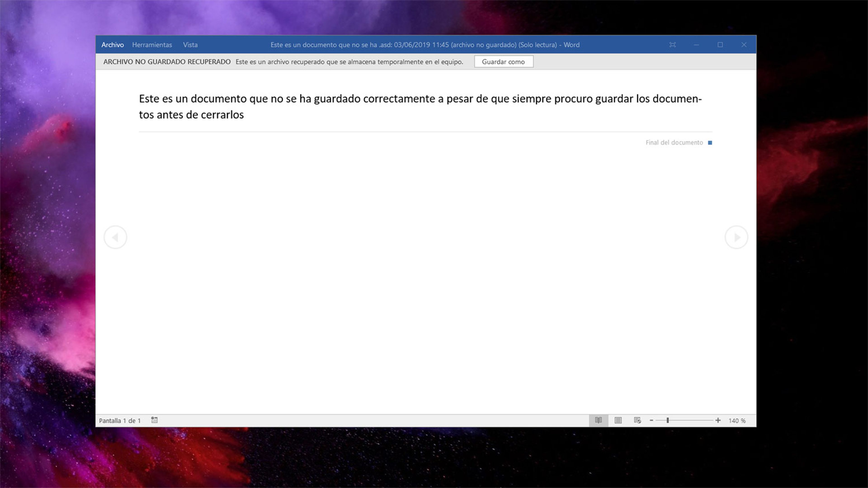Switch to Web Layout view

coord(637,420)
